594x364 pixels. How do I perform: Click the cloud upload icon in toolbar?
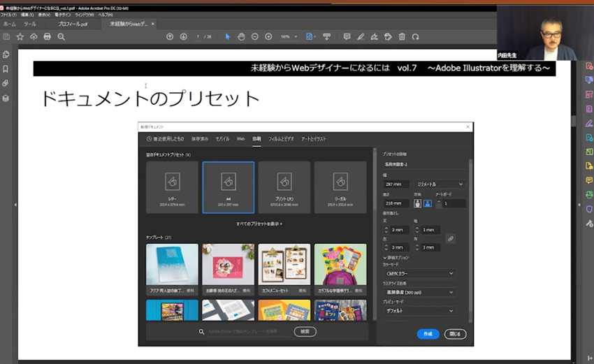point(34,37)
